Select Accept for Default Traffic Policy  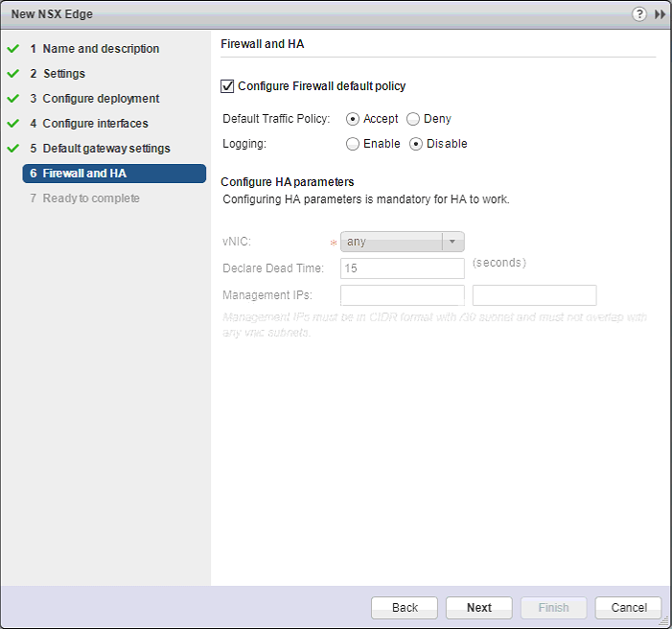(353, 119)
